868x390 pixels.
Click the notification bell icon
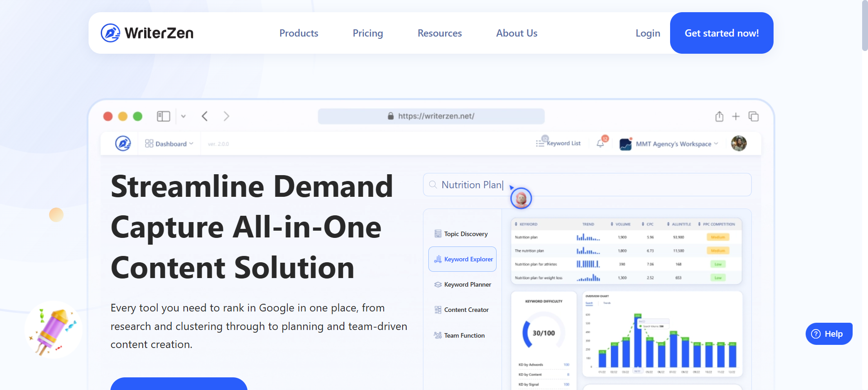pyautogui.click(x=601, y=144)
